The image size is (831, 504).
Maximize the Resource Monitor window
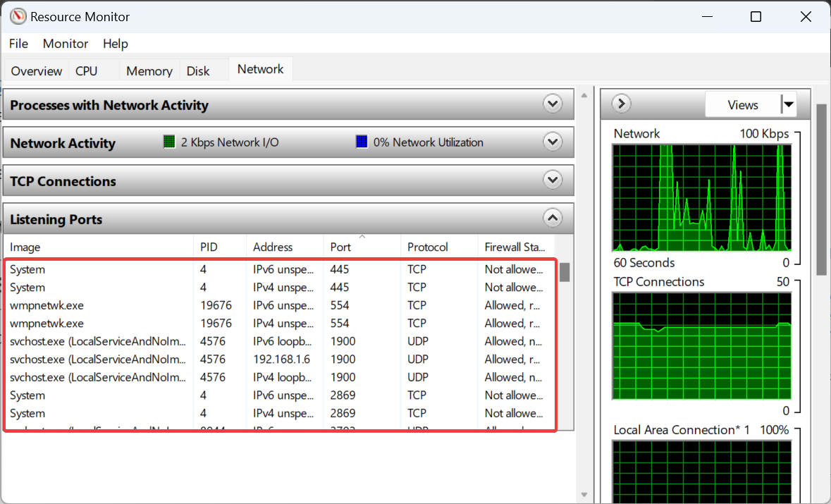tap(756, 16)
